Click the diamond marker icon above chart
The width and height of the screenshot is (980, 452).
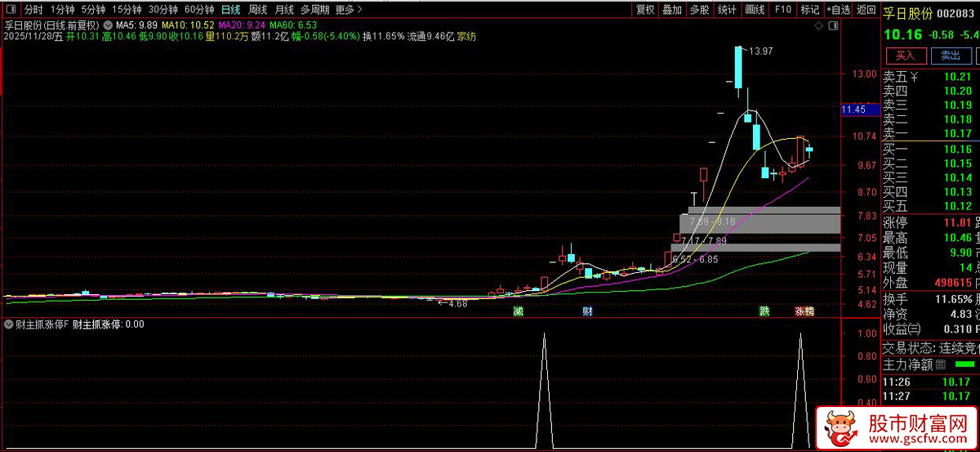(x=818, y=28)
